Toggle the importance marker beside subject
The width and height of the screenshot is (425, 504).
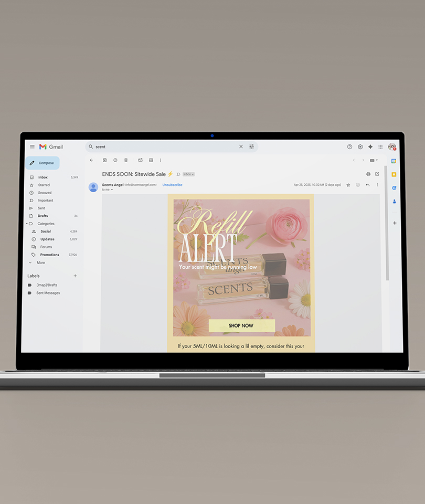click(178, 174)
